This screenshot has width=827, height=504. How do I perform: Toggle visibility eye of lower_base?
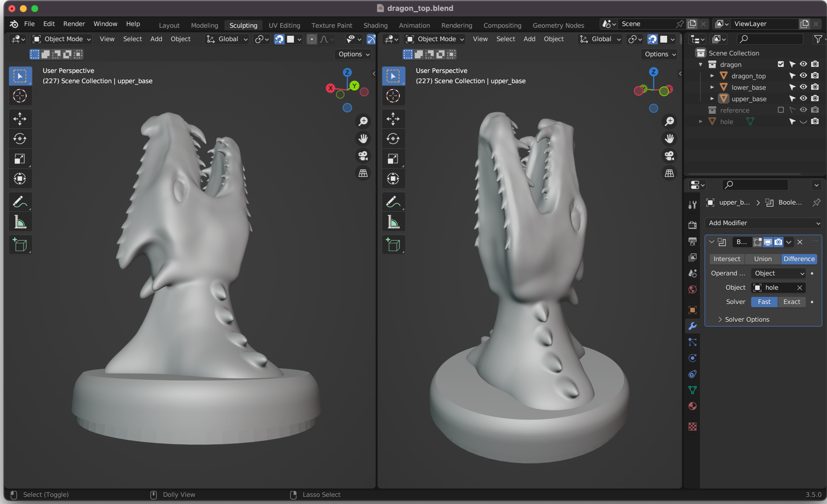(x=803, y=87)
